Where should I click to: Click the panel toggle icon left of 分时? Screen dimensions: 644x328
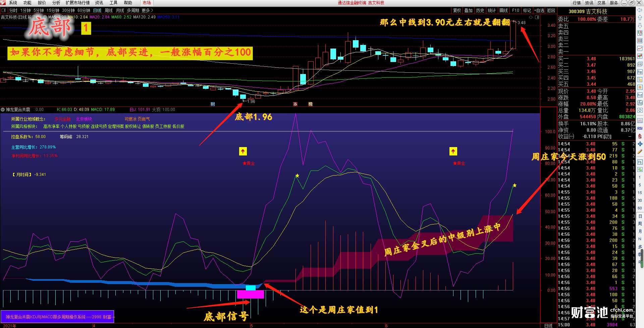pyautogui.click(x=4, y=10)
